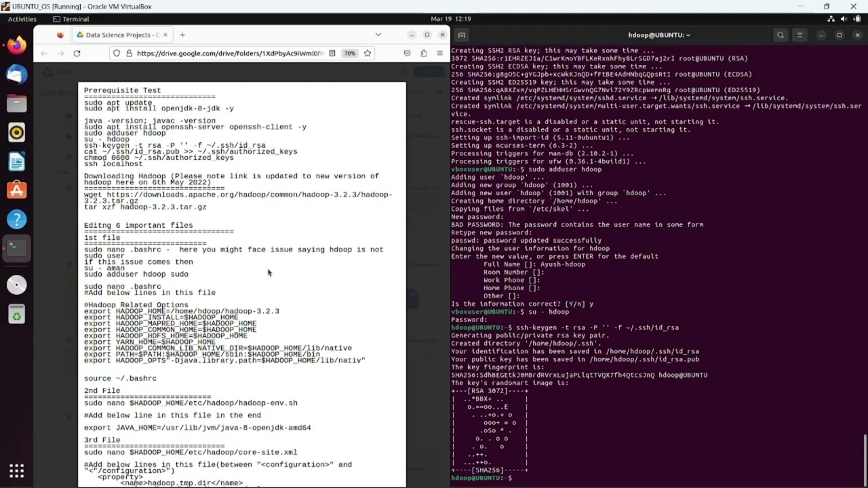Image resolution: width=868 pixels, height=488 pixels.
Task: Open Firefox extensions puzzle icon
Action: click(x=423, y=53)
